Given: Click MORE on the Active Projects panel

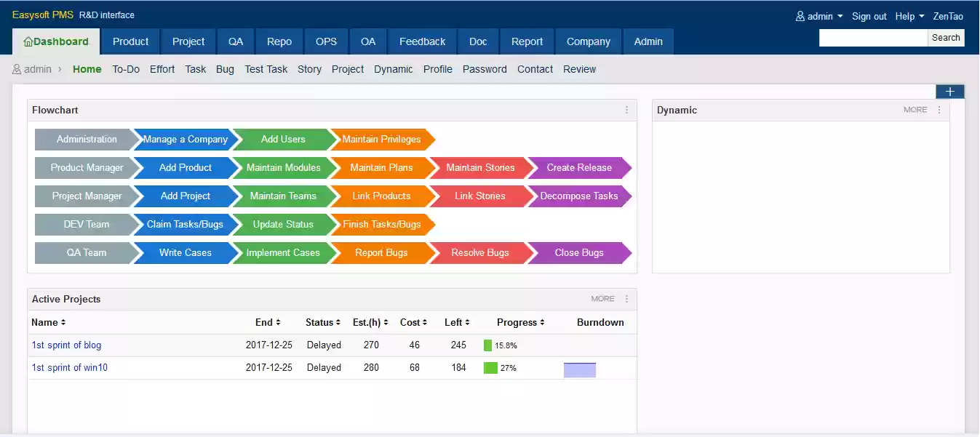Looking at the screenshot, I should coord(602,298).
